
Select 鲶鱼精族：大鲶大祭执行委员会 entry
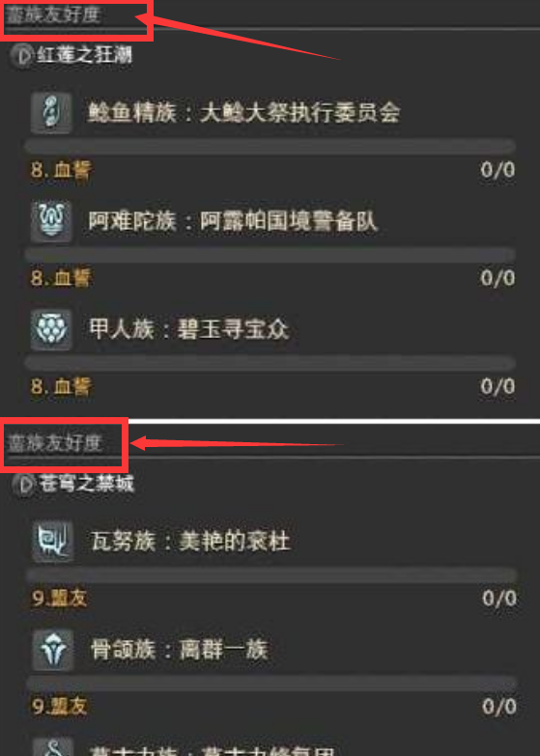243,113
